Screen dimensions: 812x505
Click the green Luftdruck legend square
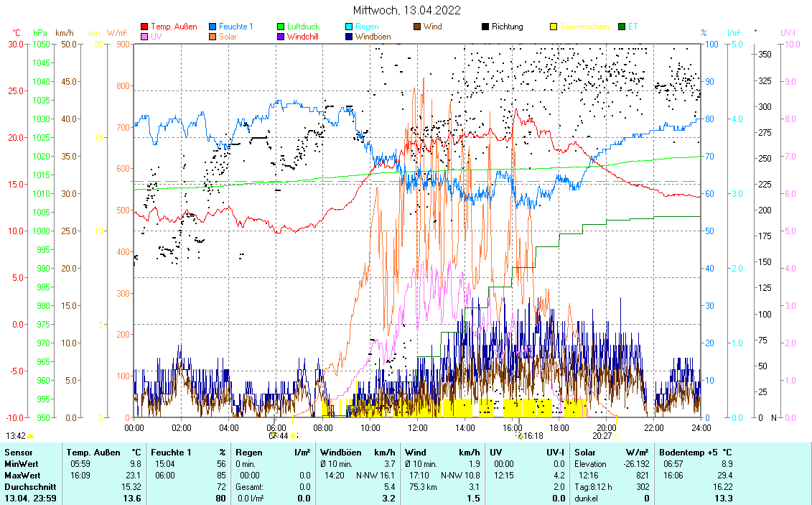(x=281, y=27)
